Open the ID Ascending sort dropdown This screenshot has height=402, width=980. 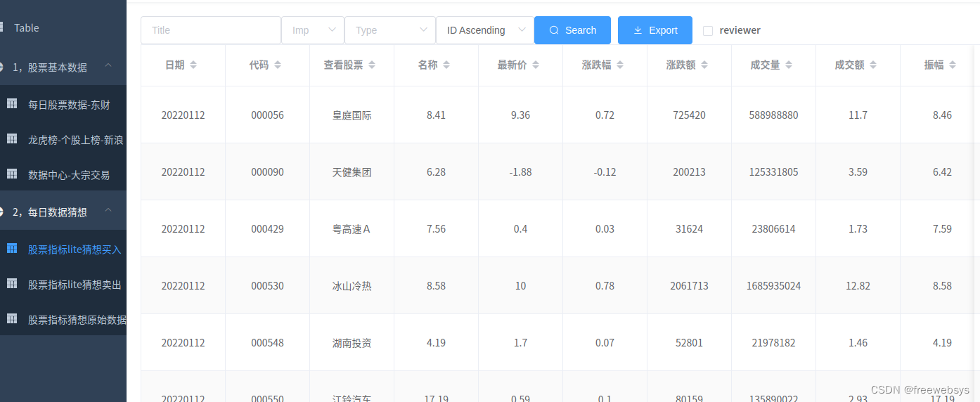point(485,30)
